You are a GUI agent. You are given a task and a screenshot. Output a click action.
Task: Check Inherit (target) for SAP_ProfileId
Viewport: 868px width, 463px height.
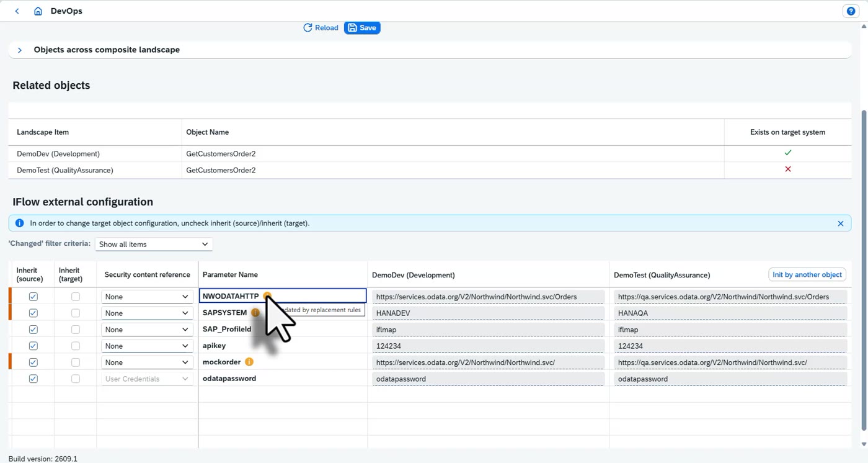click(76, 330)
